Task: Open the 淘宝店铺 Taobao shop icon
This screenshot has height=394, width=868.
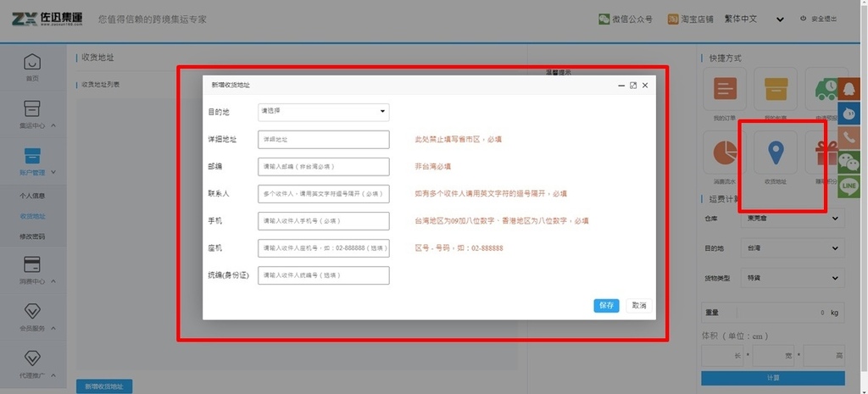Action: (673, 19)
